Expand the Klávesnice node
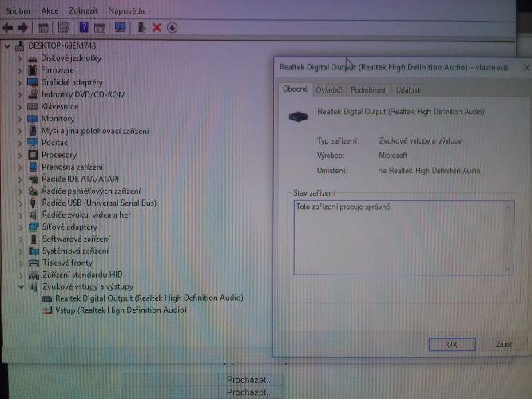 19,107
